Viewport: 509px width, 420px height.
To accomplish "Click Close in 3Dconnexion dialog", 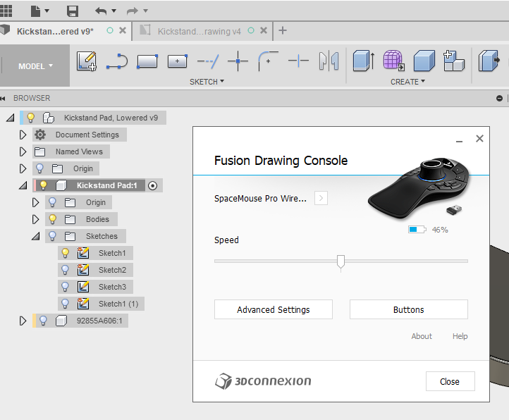I will point(450,381).
